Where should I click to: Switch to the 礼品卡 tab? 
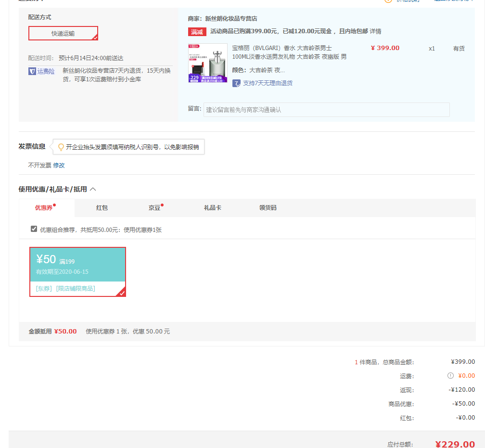point(213,207)
